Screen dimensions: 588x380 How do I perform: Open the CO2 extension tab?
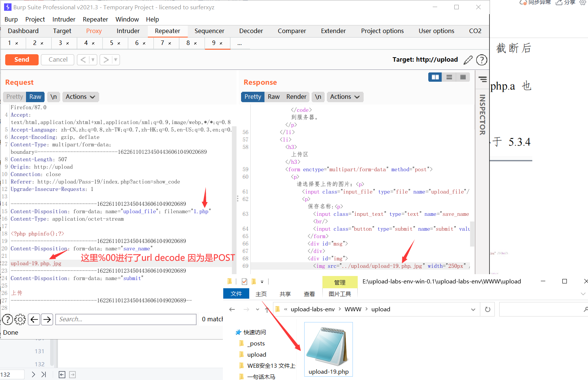(475, 31)
